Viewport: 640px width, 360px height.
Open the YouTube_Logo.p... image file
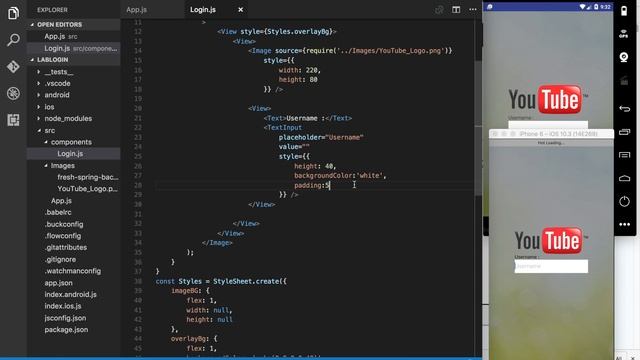pyautogui.click(x=87, y=189)
